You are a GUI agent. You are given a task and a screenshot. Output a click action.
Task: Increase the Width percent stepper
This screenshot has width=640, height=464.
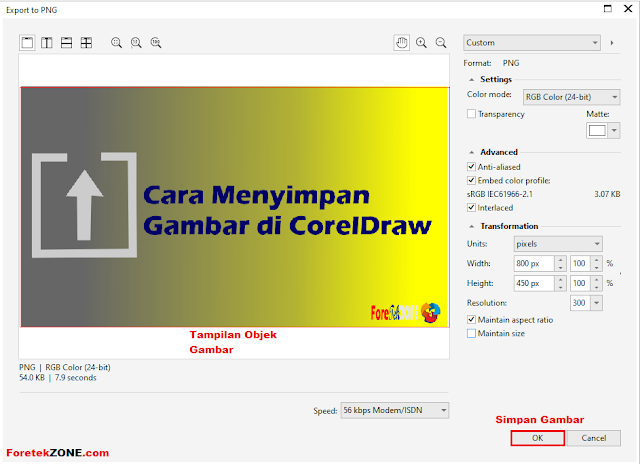tap(597, 260)
